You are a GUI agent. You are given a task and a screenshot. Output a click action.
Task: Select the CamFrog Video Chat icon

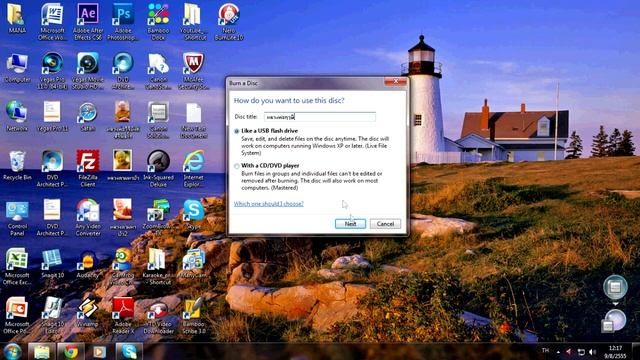pos(123,266)
